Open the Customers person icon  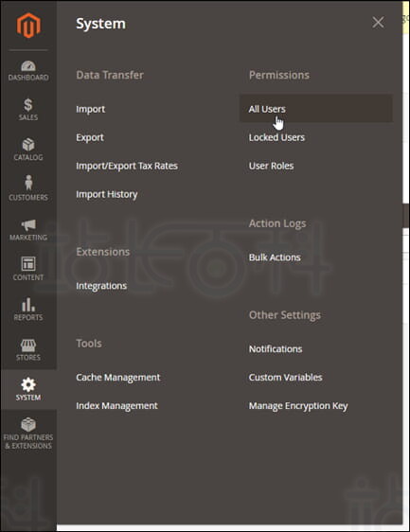coord(28,183)
